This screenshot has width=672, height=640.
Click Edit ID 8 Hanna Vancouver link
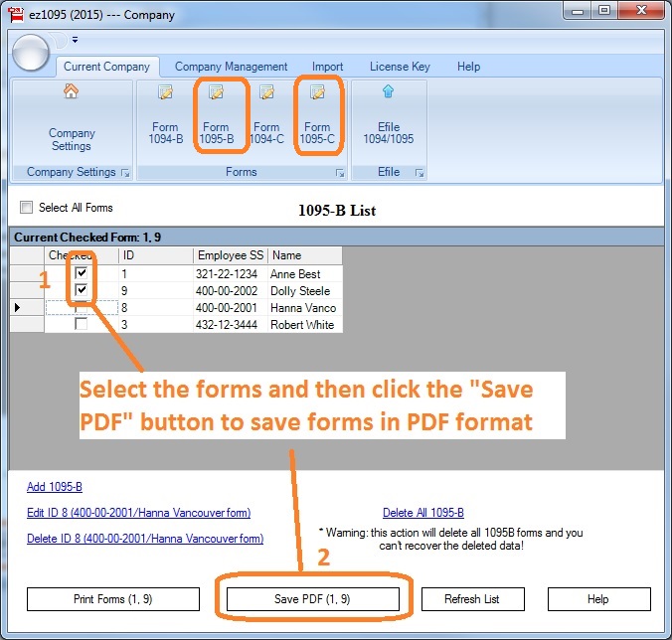point(138,513)
